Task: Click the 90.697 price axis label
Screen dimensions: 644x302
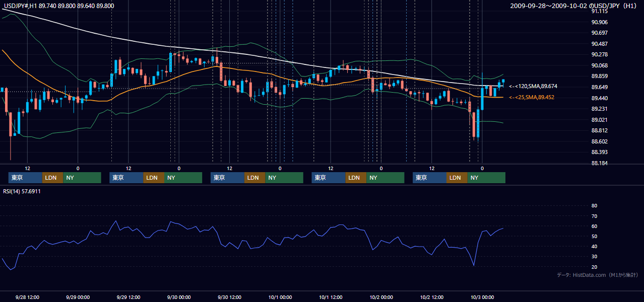Action: [599, 33]
